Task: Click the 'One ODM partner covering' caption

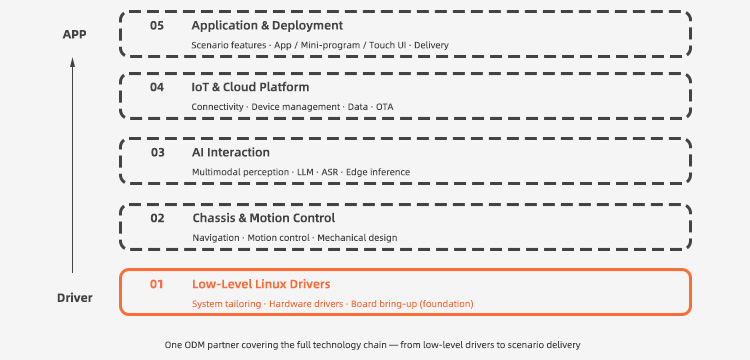Action: tap(372, 345)
